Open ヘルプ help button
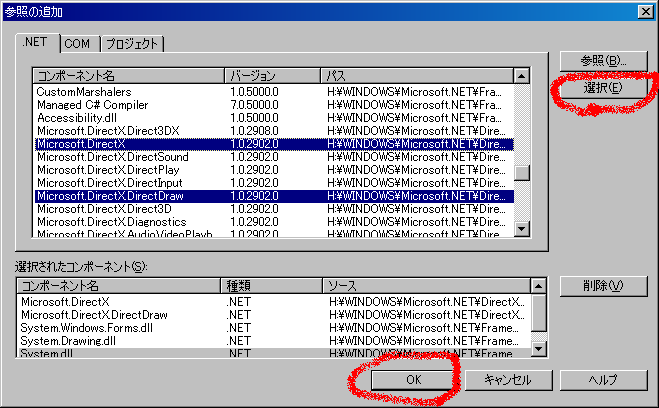Image resolution: width=659 pixels, height=408 pixels. pos(603,380)
